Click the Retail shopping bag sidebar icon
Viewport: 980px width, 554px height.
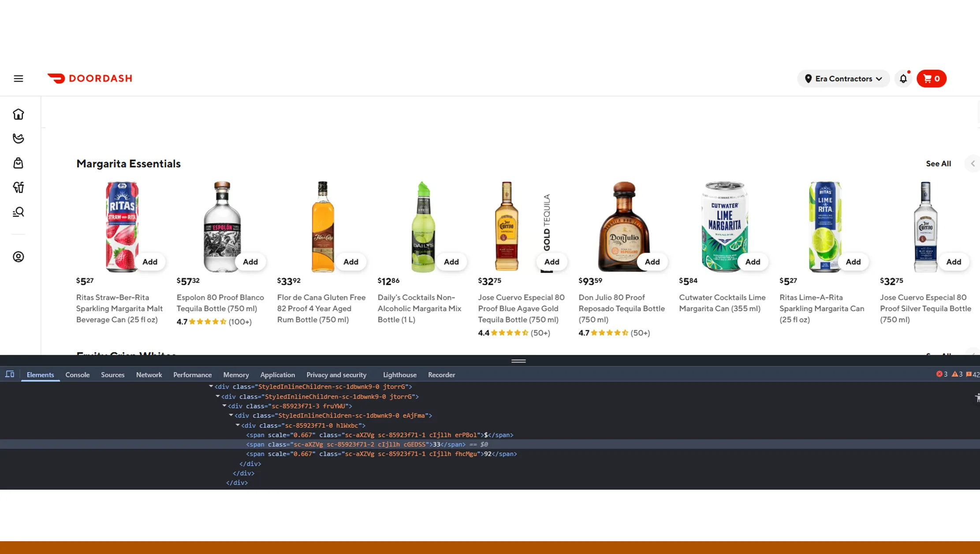click(18, 163)
